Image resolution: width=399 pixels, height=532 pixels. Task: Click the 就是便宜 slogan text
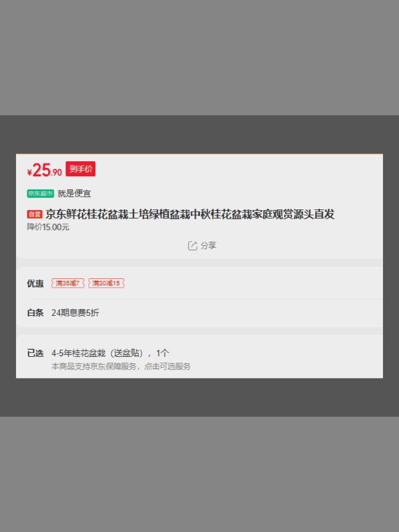pos(74,193)
